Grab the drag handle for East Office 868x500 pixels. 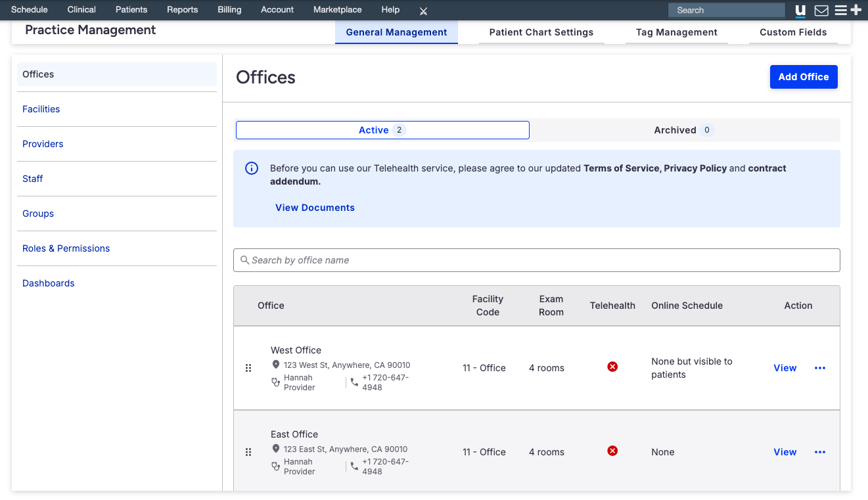[248, 452]
